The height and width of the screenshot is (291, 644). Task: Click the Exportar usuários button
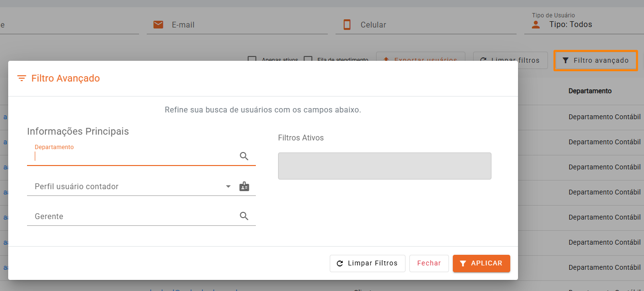point(420,60)
